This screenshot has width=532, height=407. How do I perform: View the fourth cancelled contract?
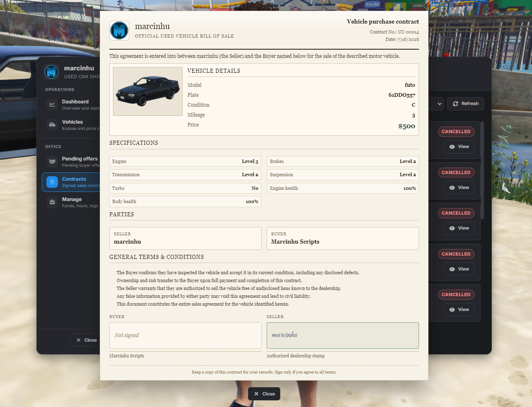(x=459, y=269)
